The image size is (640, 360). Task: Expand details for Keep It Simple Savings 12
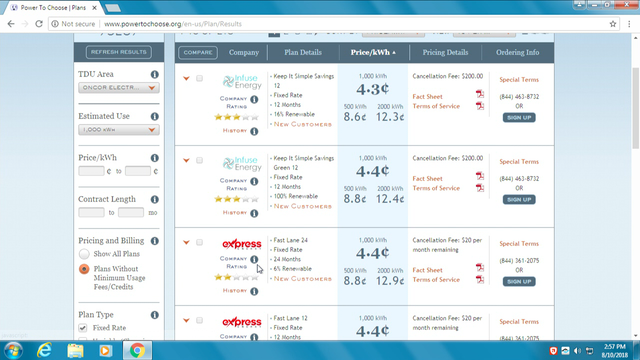click(186, 78)
